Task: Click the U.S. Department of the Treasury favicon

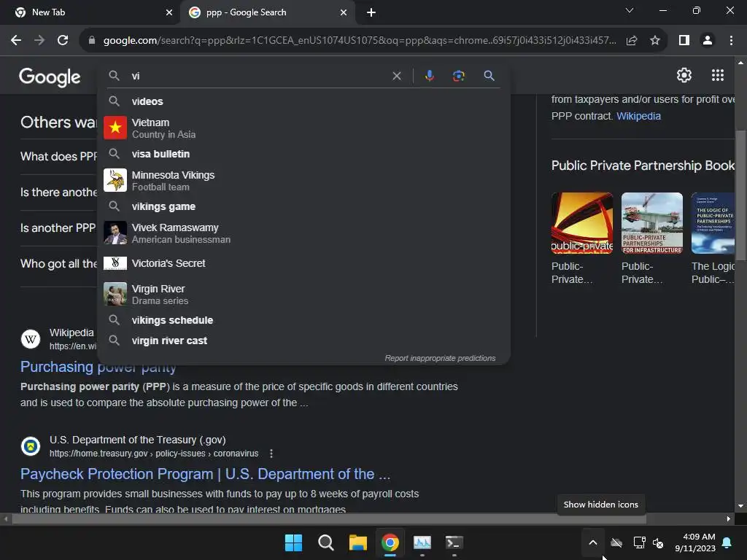Action: pyautogui.click(x=31, y=446)
